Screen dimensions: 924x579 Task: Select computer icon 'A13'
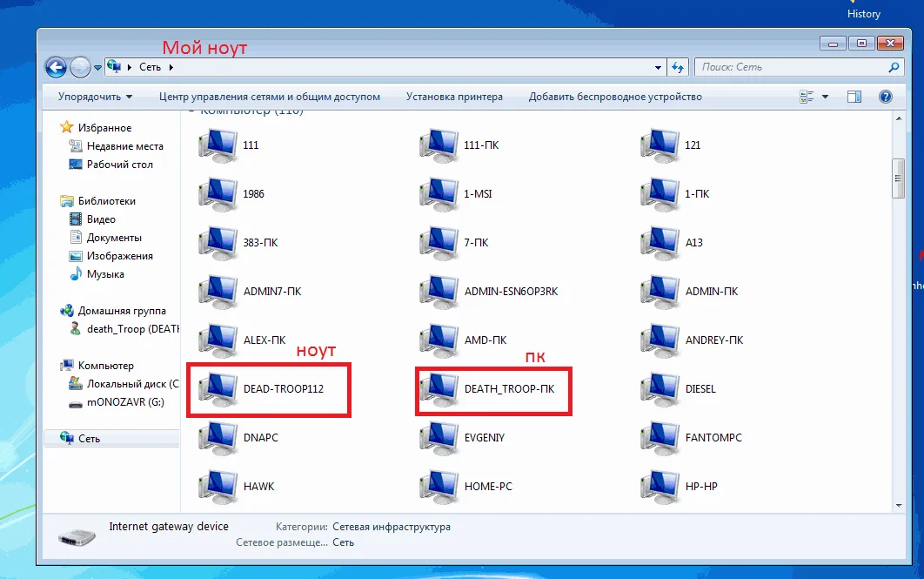coord(660,243)
